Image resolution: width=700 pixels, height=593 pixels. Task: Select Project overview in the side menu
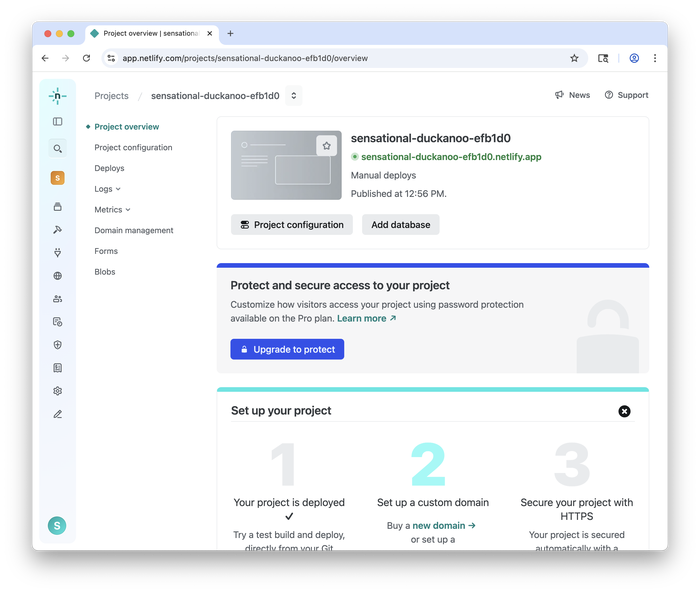[x=127, y=127]
